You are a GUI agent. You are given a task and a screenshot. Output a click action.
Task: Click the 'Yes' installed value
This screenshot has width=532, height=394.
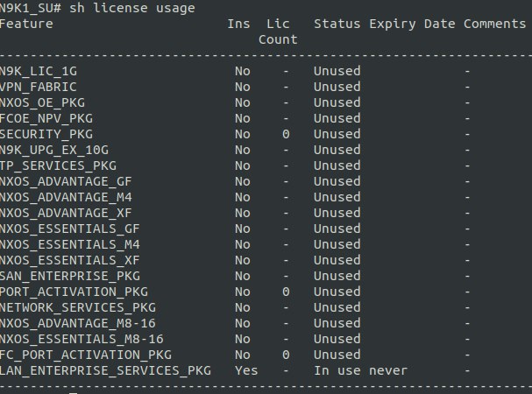(x=246, y=371)
